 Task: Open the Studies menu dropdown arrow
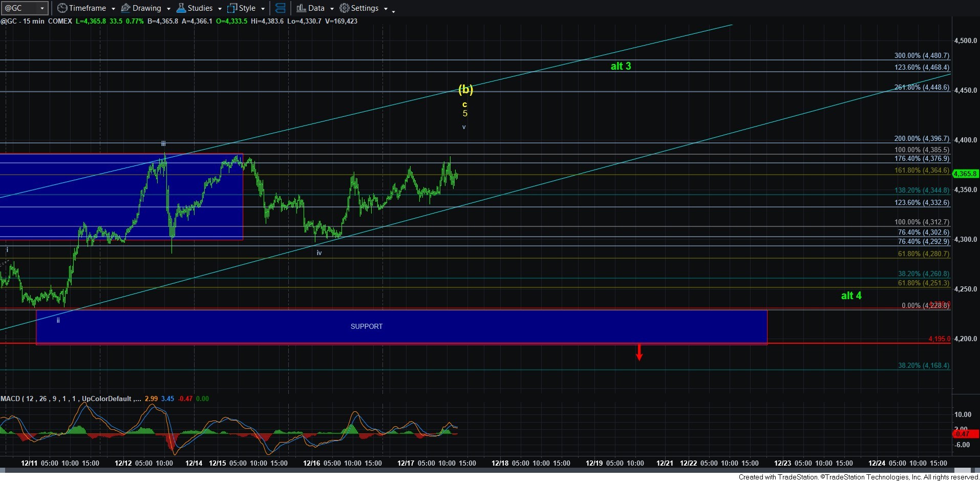tap(220, 9)
